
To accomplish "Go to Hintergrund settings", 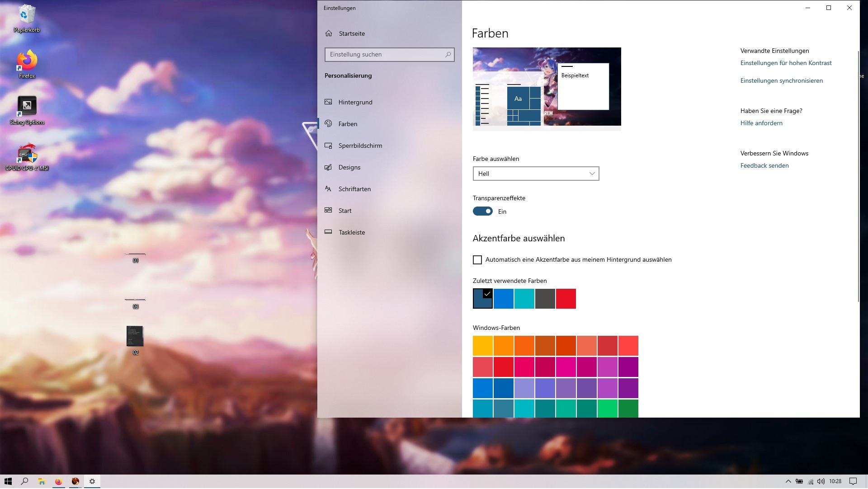I will pyautogui.click(x=355, y=102).
